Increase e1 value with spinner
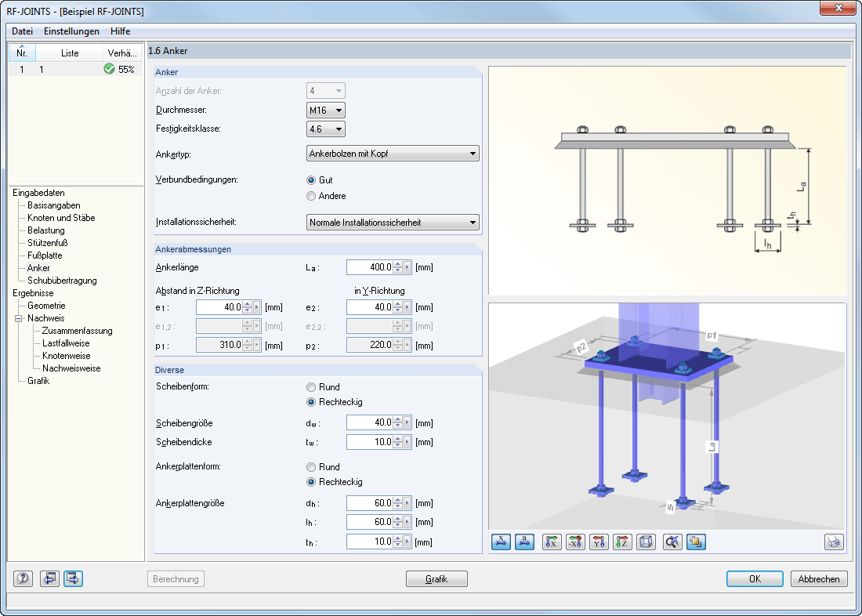The image size is (862, 616). [x=248, y=303]
